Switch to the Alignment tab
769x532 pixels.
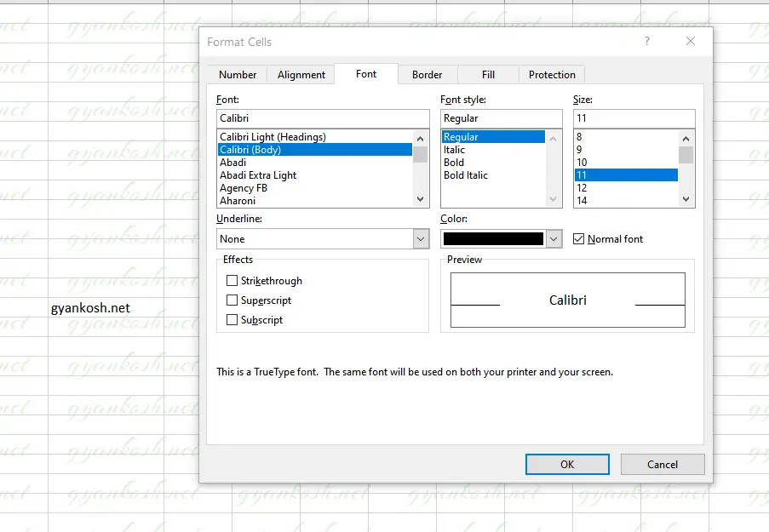point(301,75)
